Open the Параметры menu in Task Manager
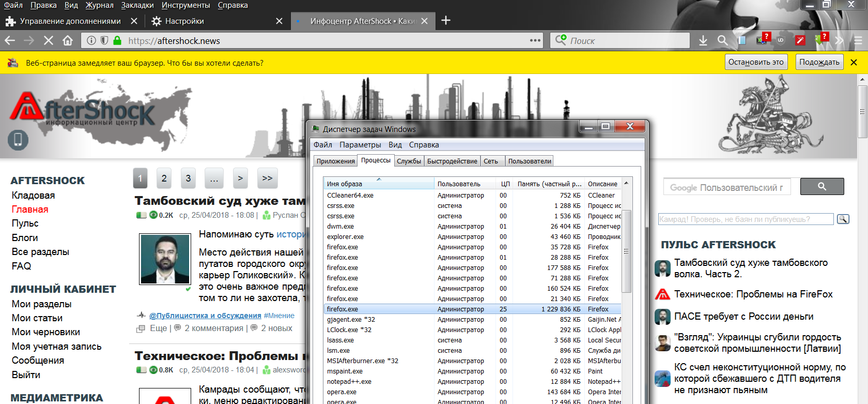The image size is (868, 404). click(360, 145)
